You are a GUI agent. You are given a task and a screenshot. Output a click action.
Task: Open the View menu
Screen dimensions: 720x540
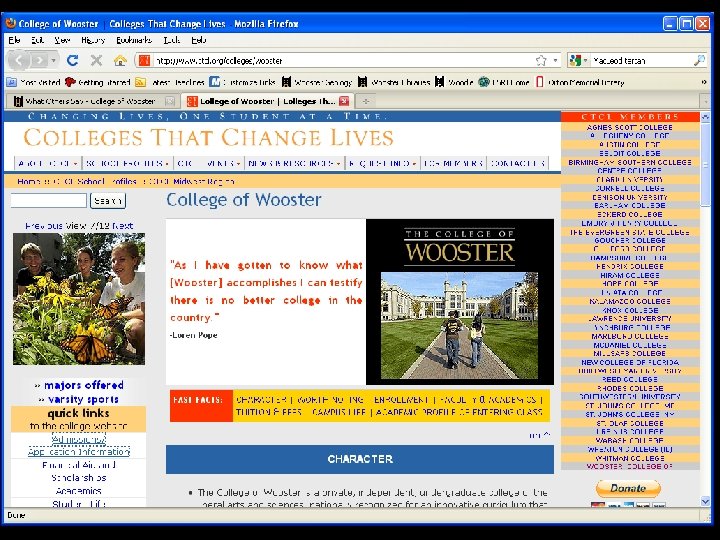tap(62, 40)
